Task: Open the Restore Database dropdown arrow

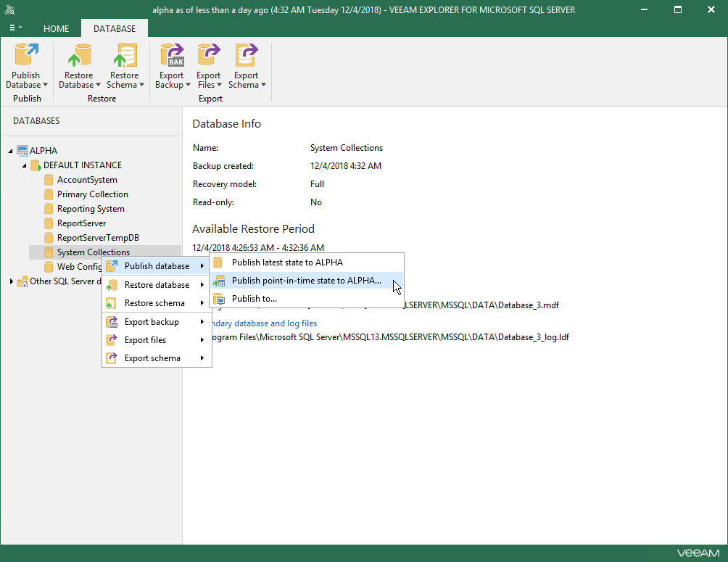Action: 98,85
